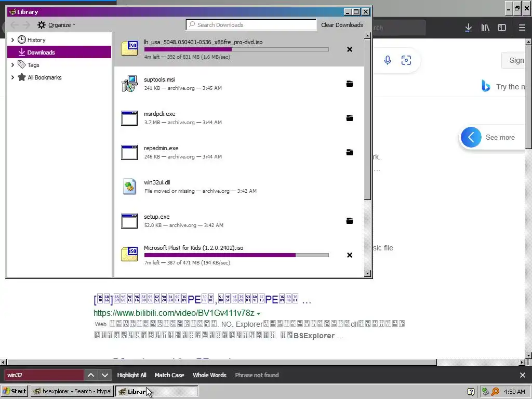Screen dimensions: 532x399
Task: Select the suptools.msi filename text
Action: point(159,79)
